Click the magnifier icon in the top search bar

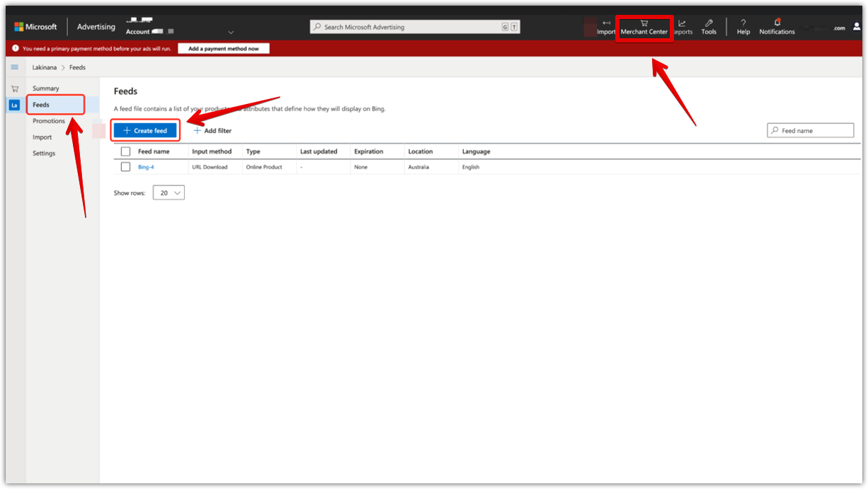[x=316, y=27]
